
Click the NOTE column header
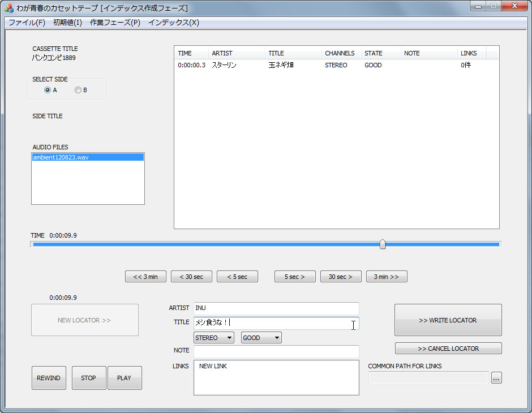(x=429, y=53)
